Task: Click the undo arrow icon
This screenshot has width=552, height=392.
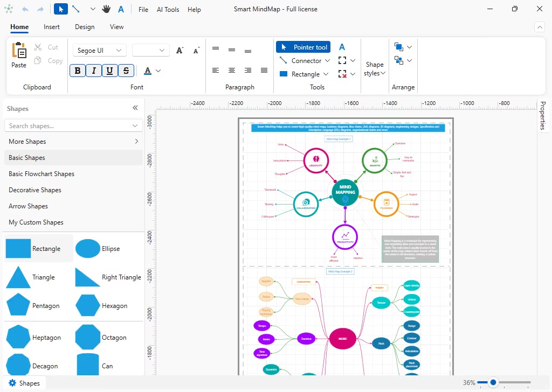Action: point(25,10)
